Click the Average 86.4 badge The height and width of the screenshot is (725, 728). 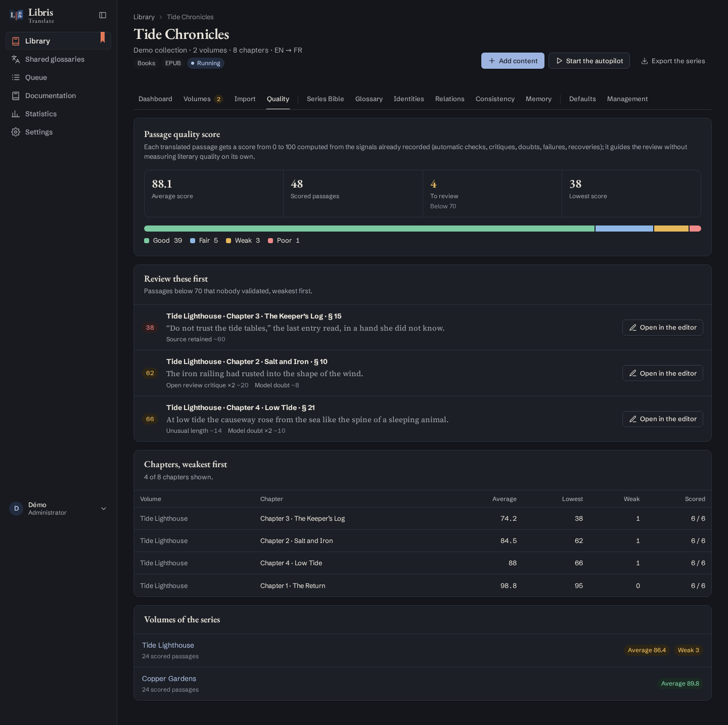(647, 650)
